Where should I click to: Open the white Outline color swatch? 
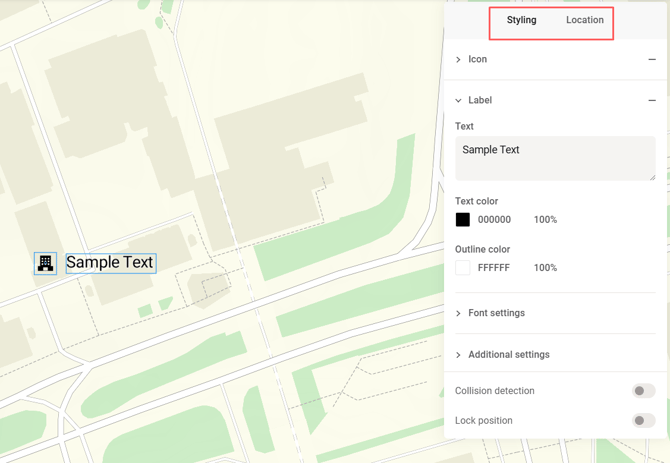pyautogui.click(x=463, y=268)
